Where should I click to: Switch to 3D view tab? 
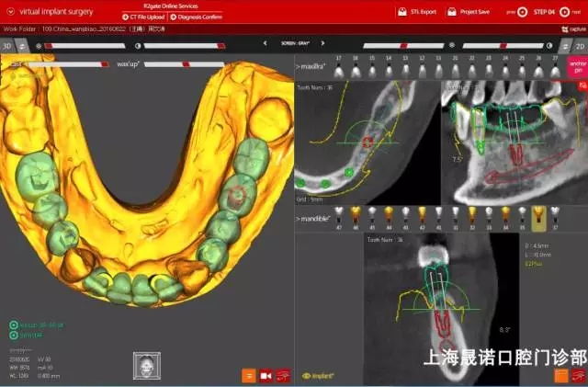(x=7, y=45)
